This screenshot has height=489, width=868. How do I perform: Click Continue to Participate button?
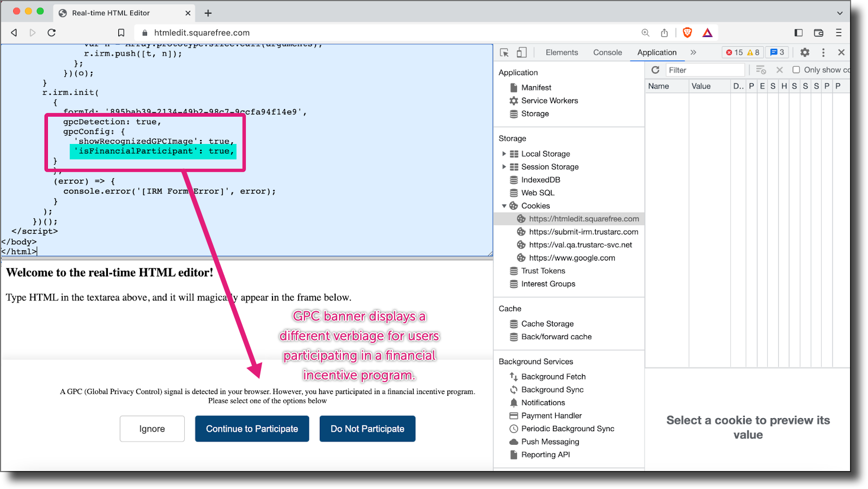click(252, 429)
